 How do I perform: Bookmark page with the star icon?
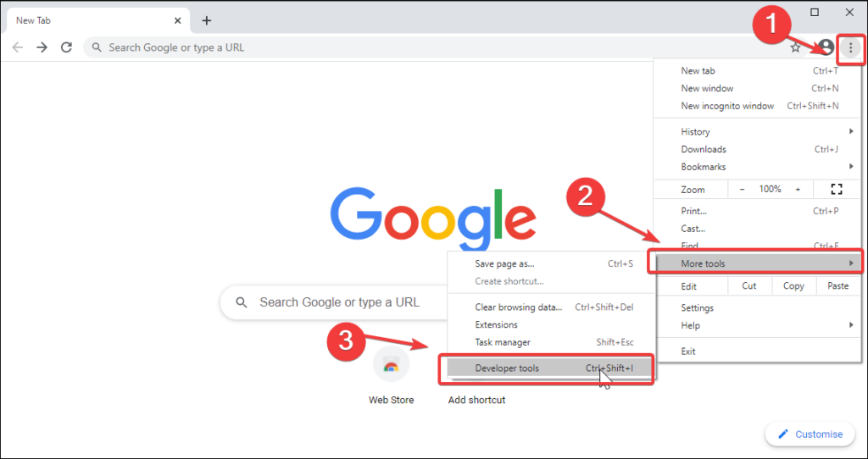[795, 47]
